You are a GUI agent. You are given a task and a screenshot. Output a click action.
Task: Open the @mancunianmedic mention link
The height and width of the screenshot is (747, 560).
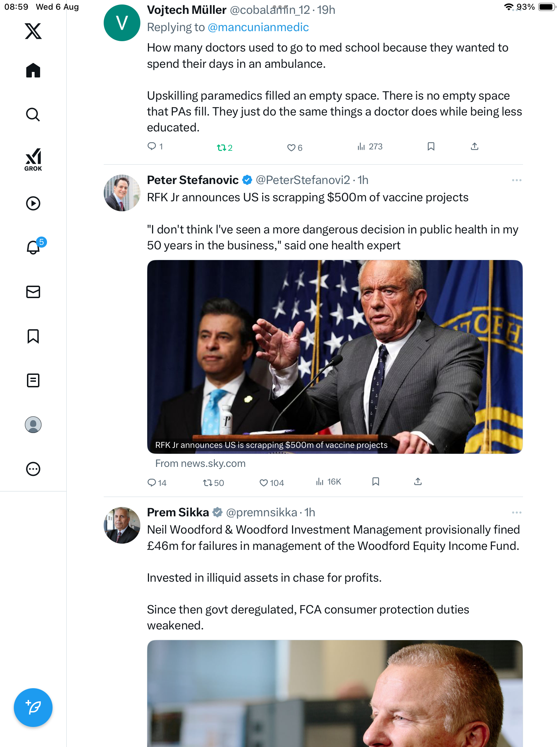tap(258, 27)
